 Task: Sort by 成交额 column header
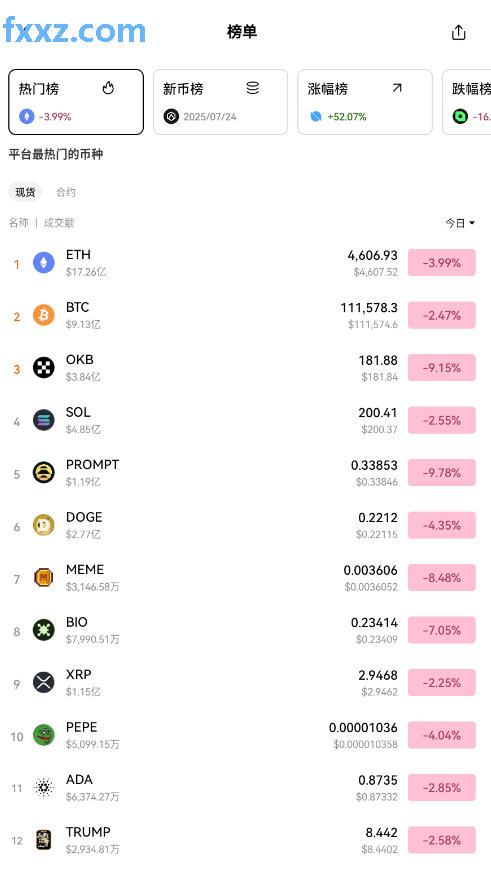pos(59,223)
